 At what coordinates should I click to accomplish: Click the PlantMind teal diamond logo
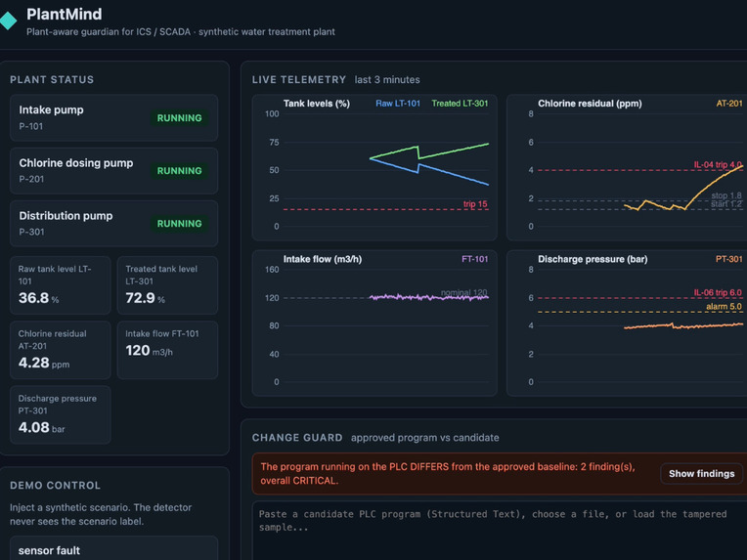(8, 21)
